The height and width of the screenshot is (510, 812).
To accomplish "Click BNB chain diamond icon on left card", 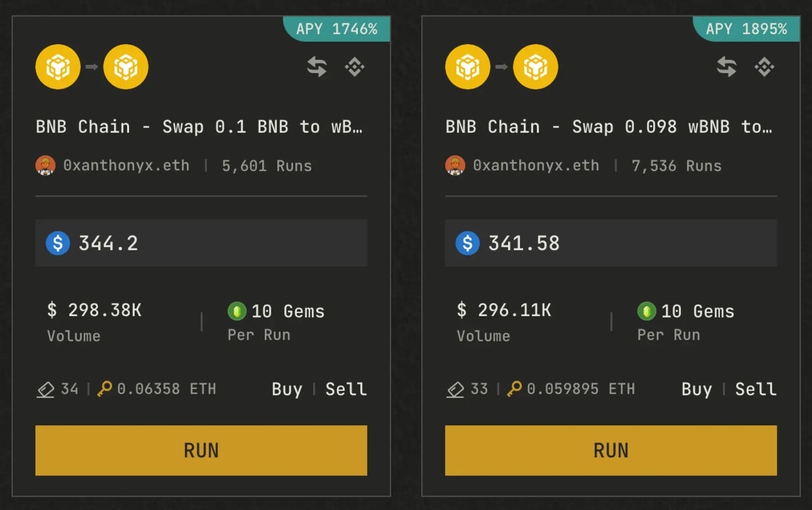I will click(x=355, y=67).
